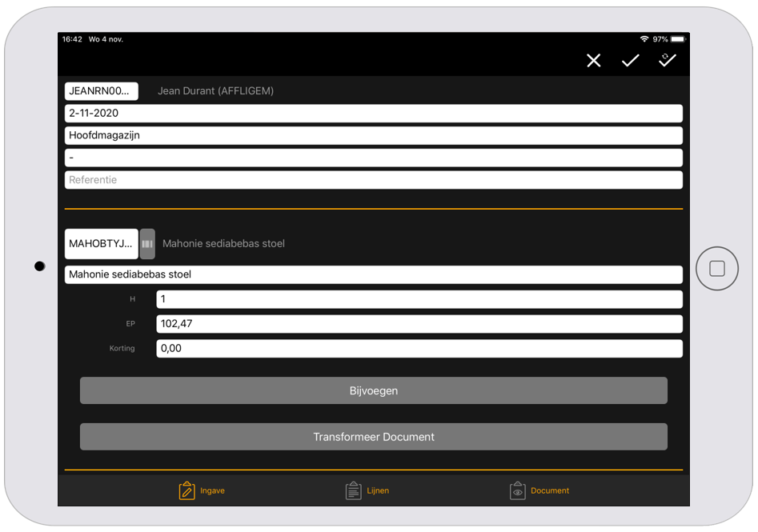Switch to the Ingave tab
This screenshot has height=532, width=758.
202,490
